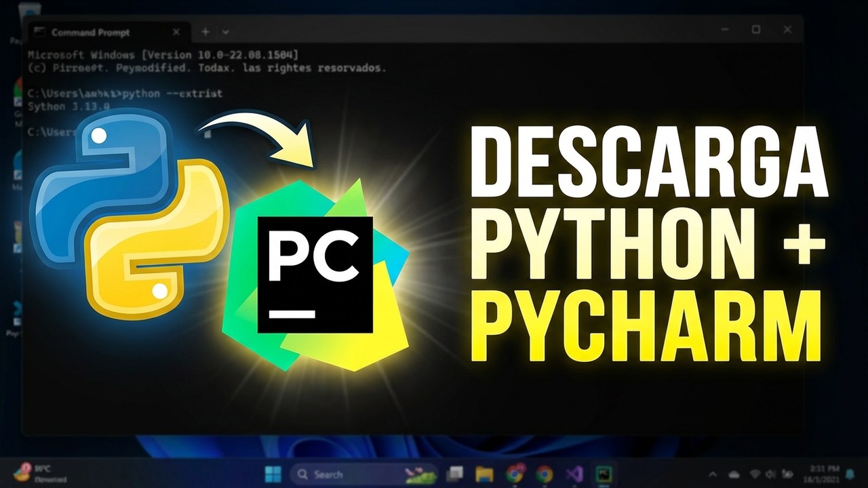Image resolution: width=868 pixels, height=488 pixels.
Task: Open Visual Studio from the taskbar
Action: pos(574,474)
